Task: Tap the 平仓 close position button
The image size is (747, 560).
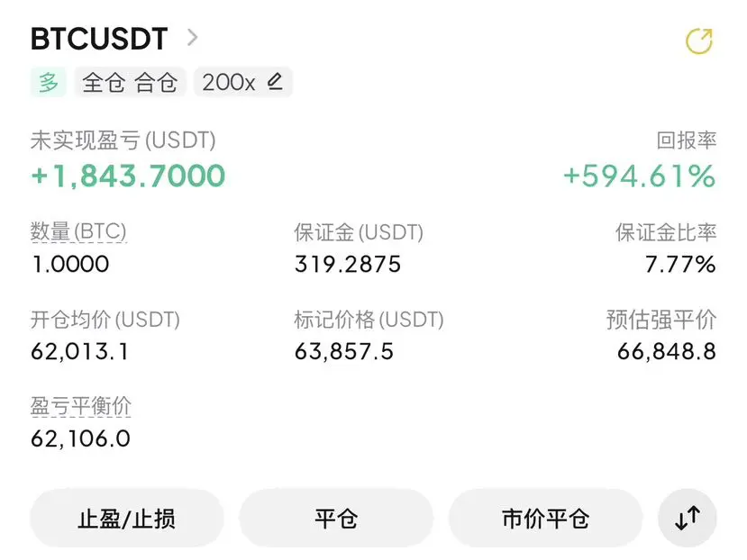Action: [x=336, y=518]
